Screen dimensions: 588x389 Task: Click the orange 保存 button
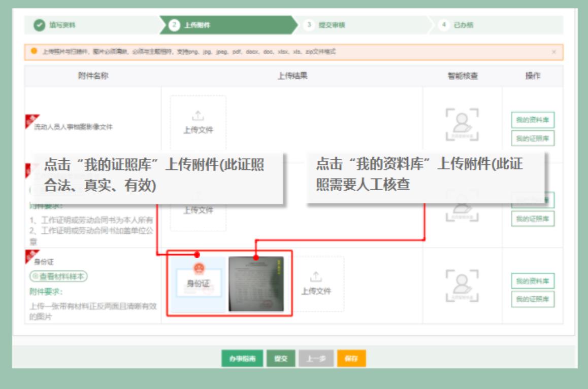click(351, 358)
